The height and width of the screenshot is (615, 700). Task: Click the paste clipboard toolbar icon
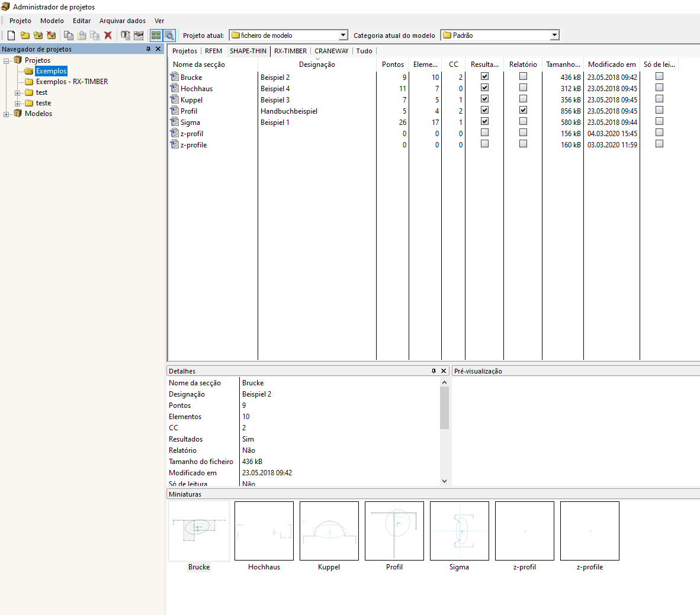pyautogui.click(x=82, y=36)
